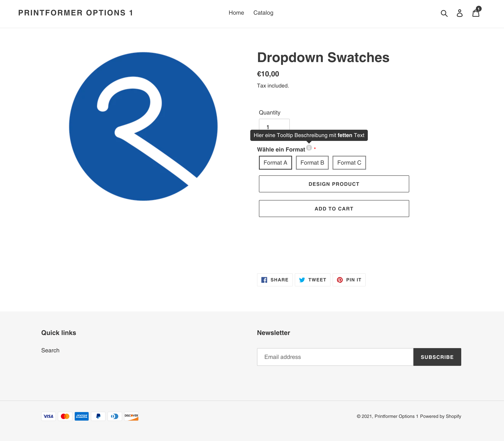
Task: Click the Design Product button
Action: coord(334,184)
